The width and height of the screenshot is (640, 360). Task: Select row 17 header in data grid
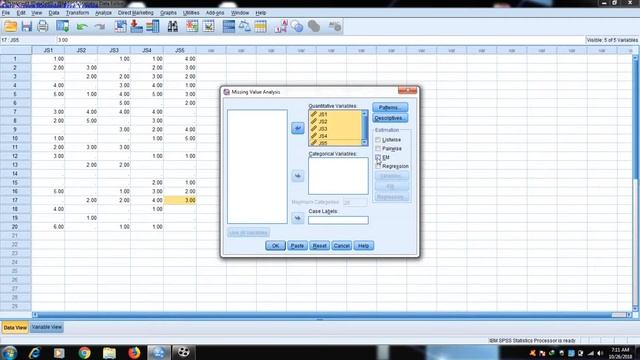(x=15, y=200)
